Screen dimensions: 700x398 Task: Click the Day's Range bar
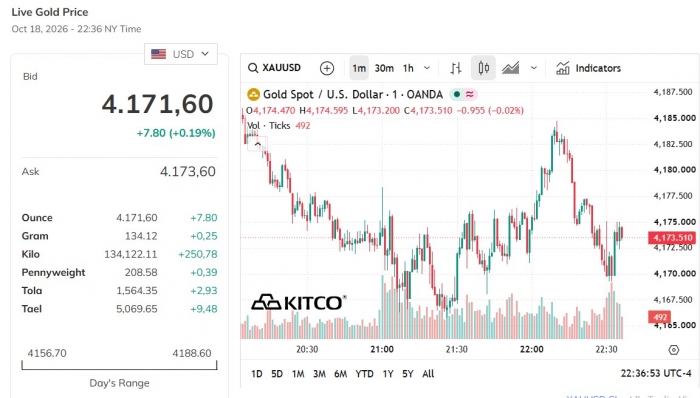119,366
